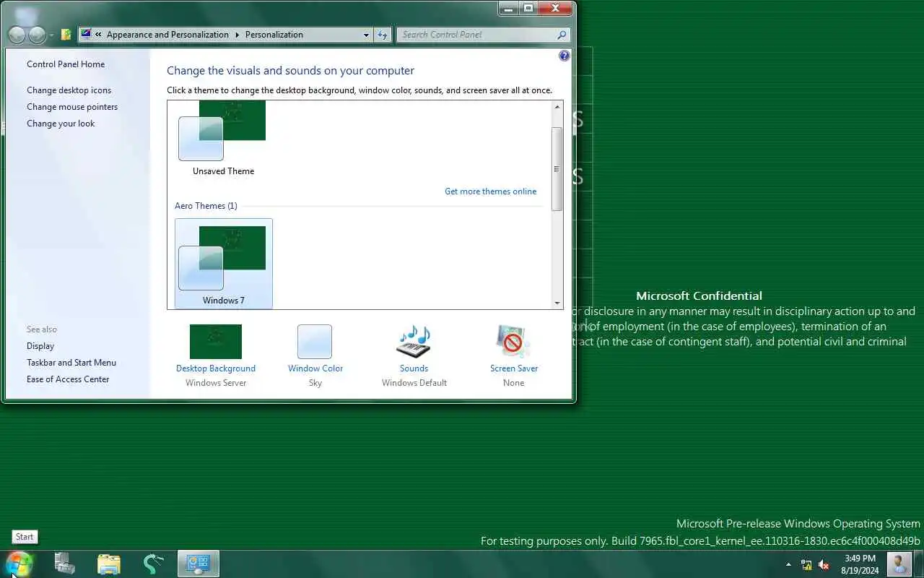
Task: Expand the breadcrumb chevron before Appearance
Action: click(99, 35)
